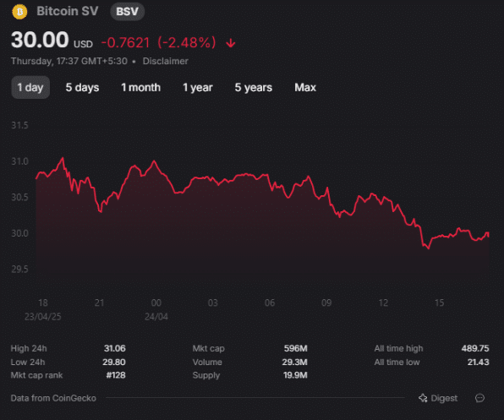Show the 1 year chart
The image size is (504, 420).
coord(198,87)
